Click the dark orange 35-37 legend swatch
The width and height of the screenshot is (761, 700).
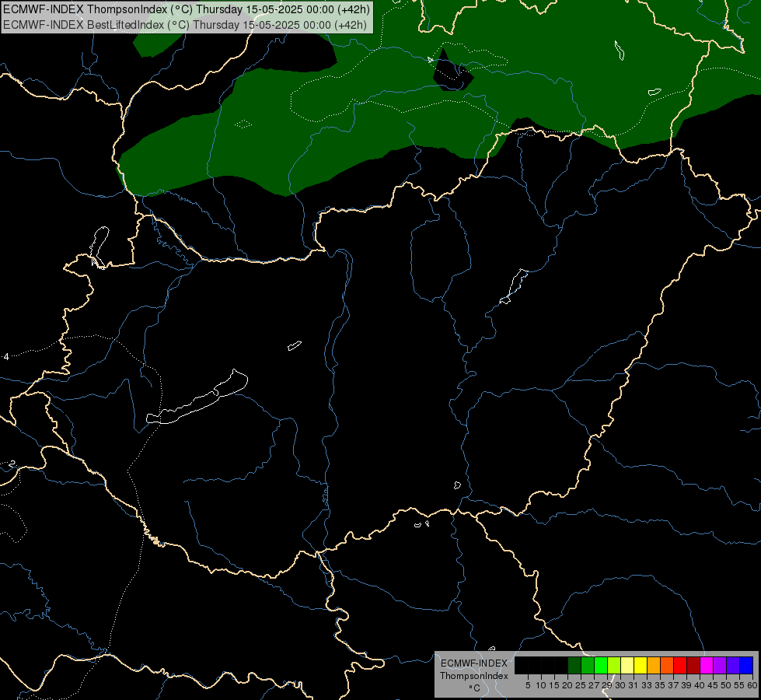tap(667, 665)
